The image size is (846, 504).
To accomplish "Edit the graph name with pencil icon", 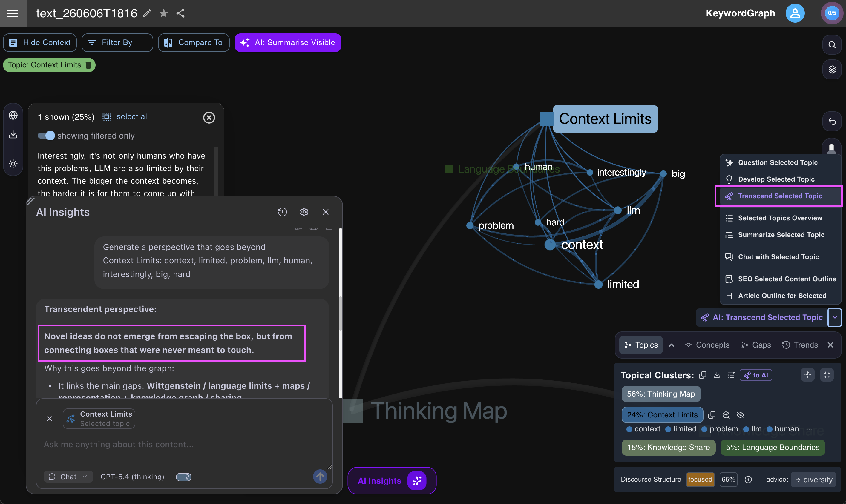I will coord(147,13).
